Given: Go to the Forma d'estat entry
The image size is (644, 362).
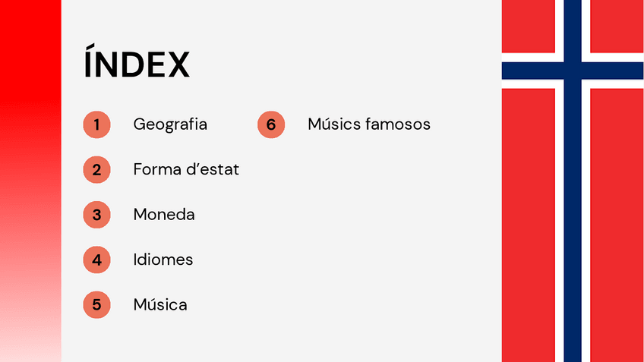Looking at the screenshot, I should [x=186, y=169].
